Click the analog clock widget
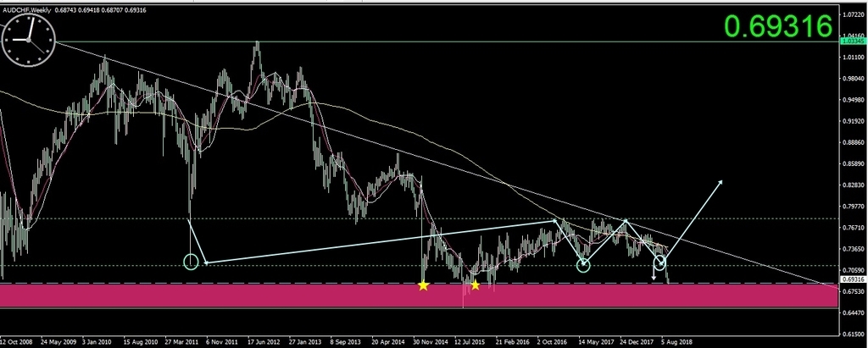The height and width of the screenshot is (348, 868). coord(28,39)
